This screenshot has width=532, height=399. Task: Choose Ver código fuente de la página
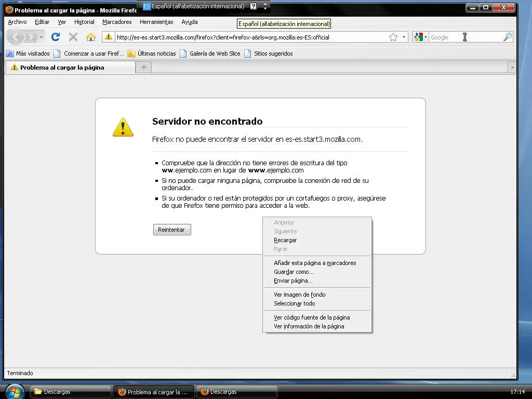tap(317, 317)
